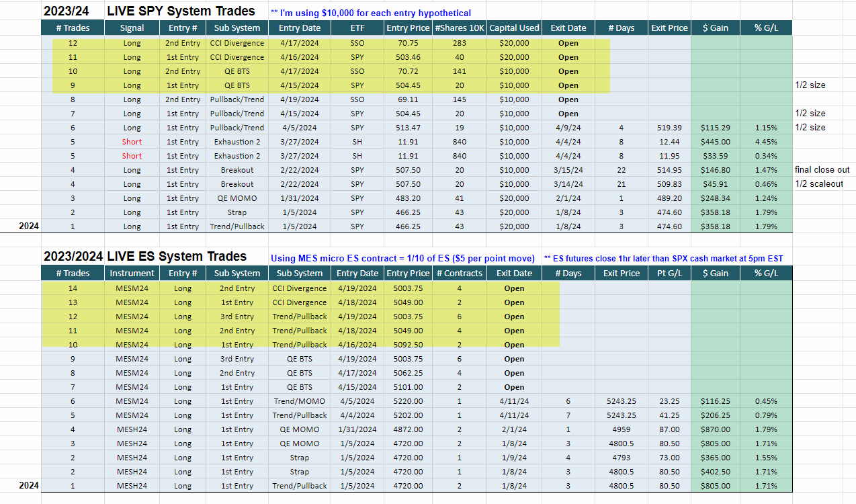Click exit date cell '3/15/24'
This screenshot has height=504, width=856.
[x=568, y=170]
